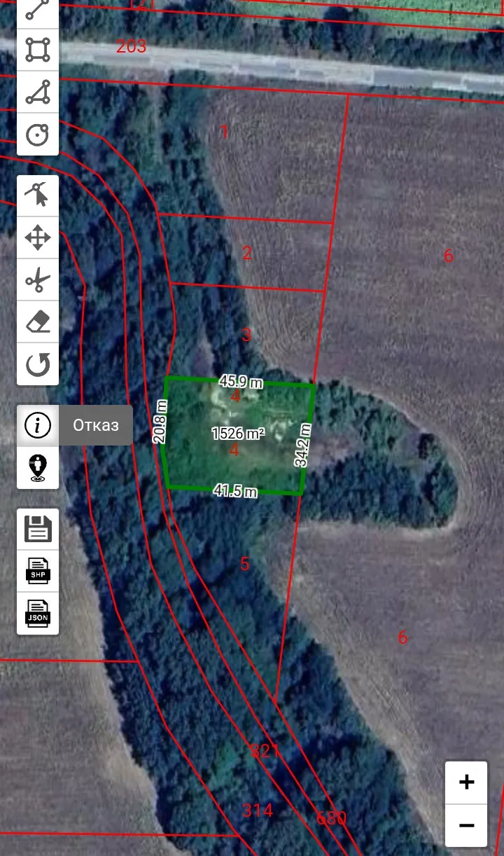The image size is (504, 856).
Task: Click parcel number 203 on the road
Action: click(x=131, y=47)
